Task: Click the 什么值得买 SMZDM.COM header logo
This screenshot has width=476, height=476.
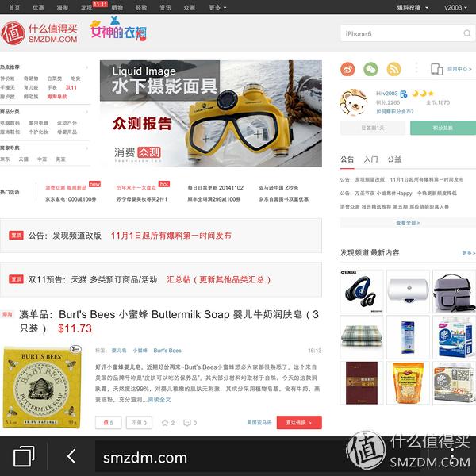Action: click(39, 33)
